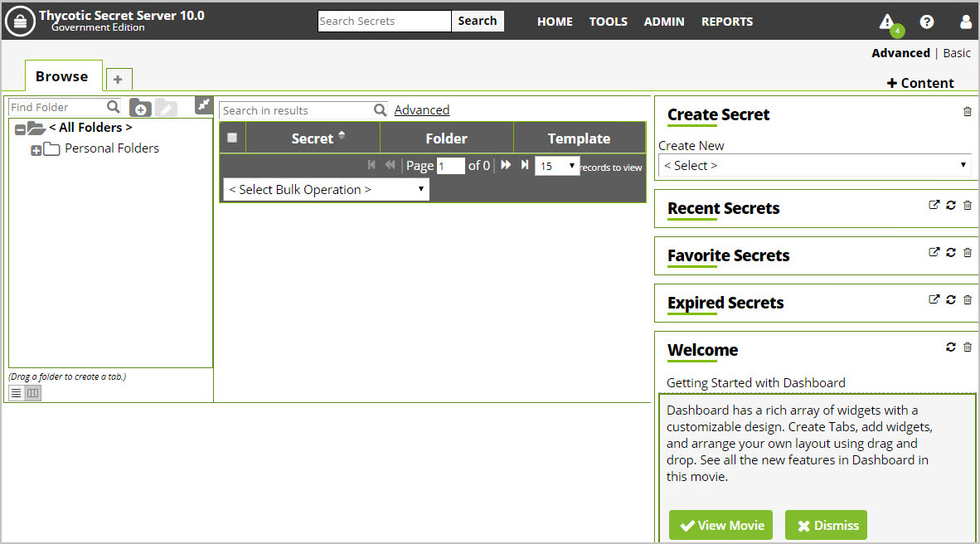
Task: Go to the last page of results
Action: coord(525,164)
